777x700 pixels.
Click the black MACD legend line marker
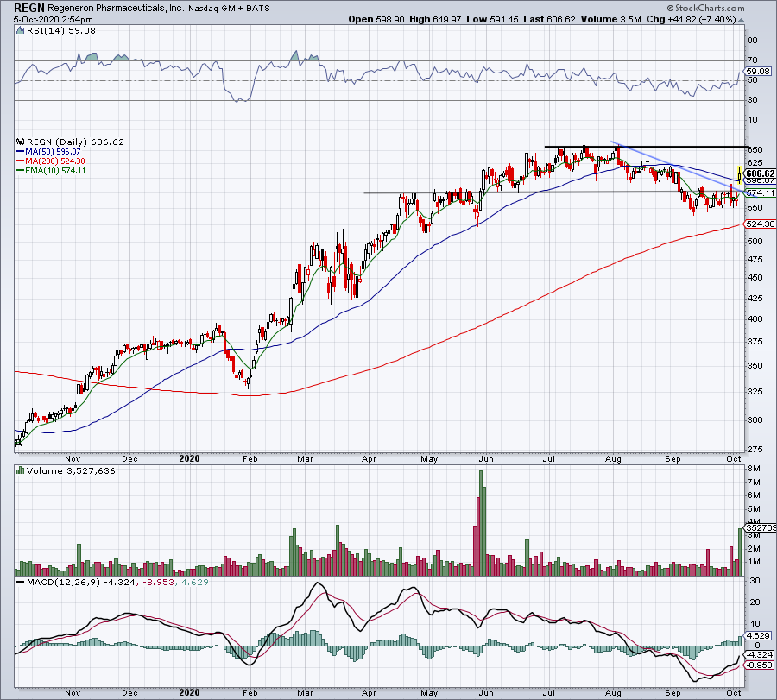(x=21, y=582)
